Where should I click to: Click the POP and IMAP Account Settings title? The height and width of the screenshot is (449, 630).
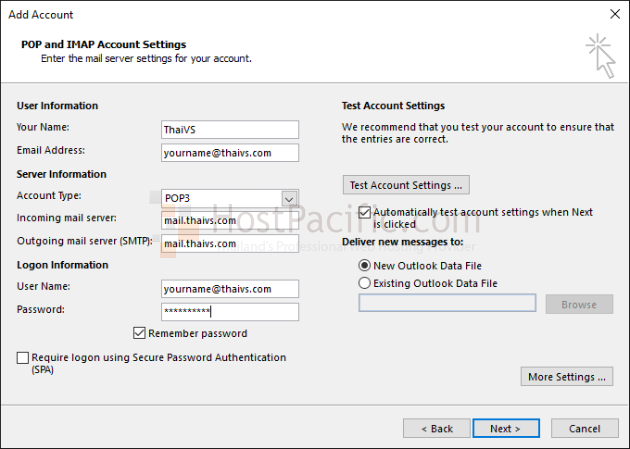[x=104, y=45]
